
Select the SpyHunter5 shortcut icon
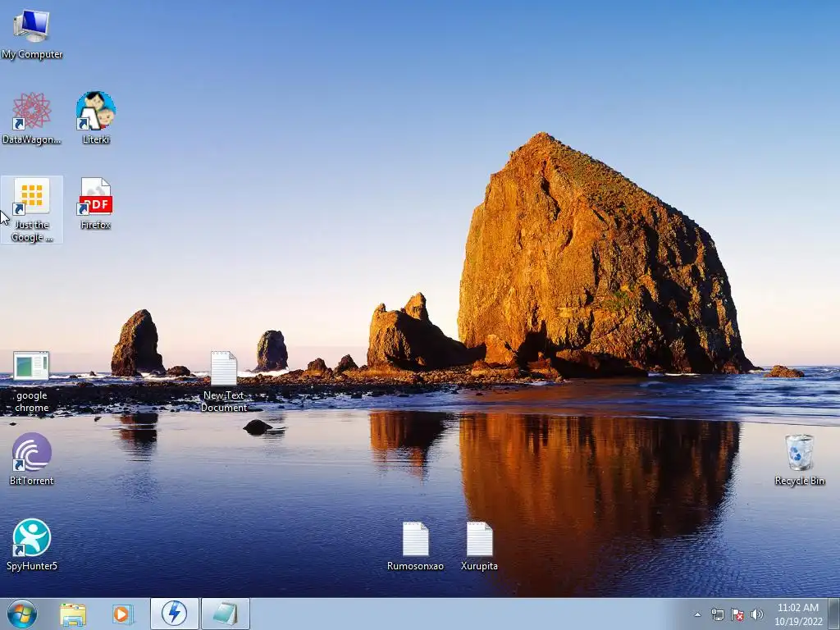[x=32, y=545]
